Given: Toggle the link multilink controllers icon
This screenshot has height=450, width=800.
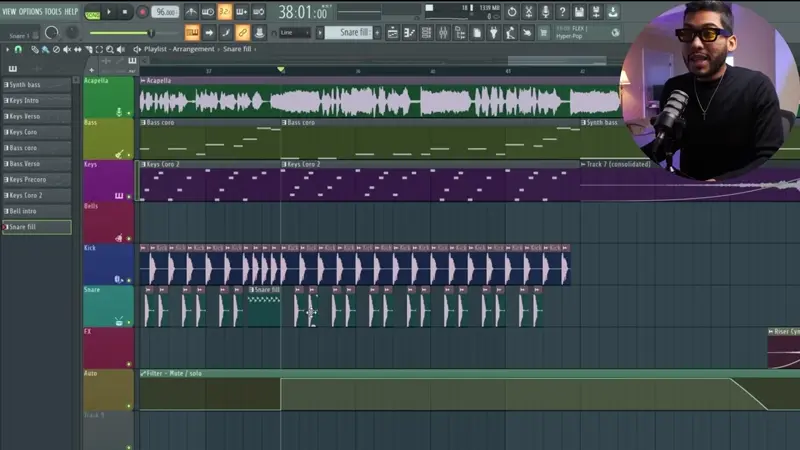Looking at the screenshot, I should 242,33.
